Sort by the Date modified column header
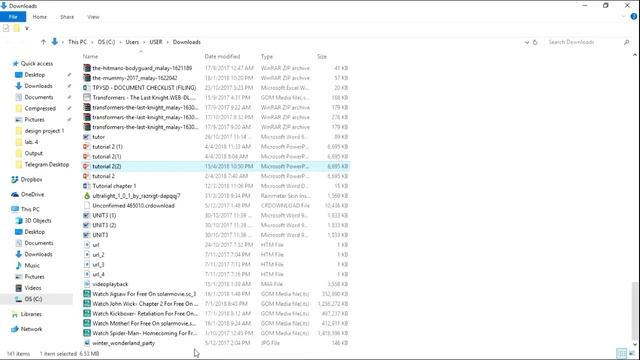Screen dimensions: 640x360 pos(222,56)
